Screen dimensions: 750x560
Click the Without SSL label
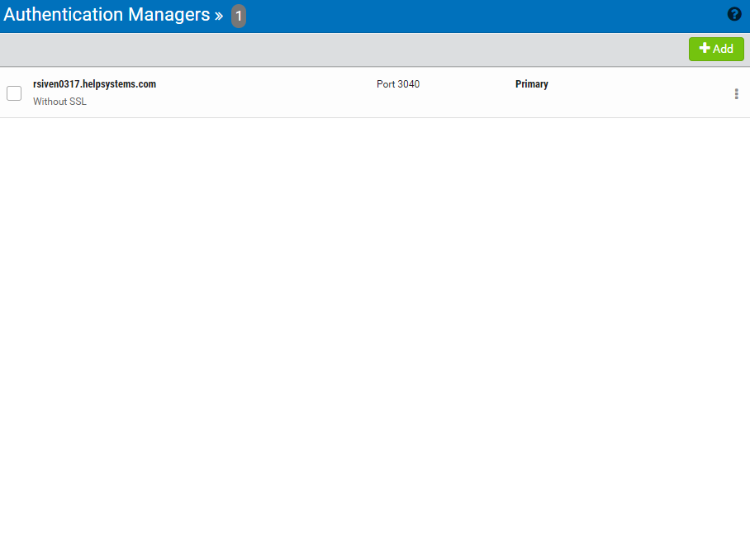point(59,102)
